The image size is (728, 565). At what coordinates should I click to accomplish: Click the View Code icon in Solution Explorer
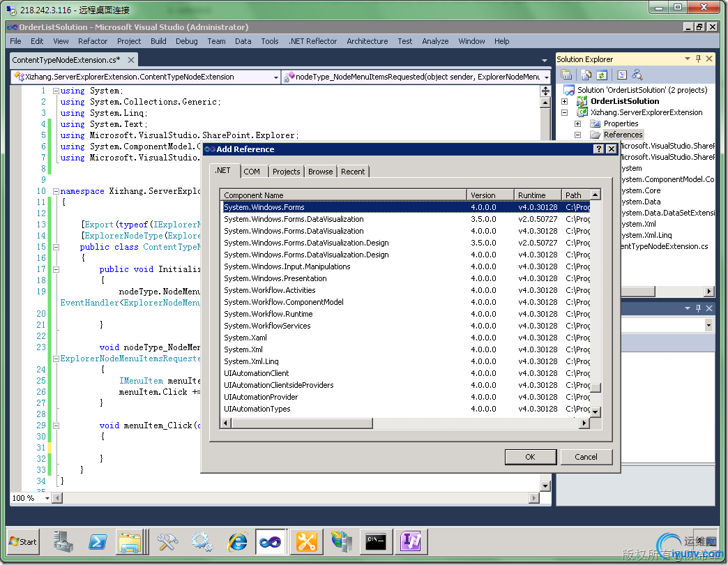coord(622,75)
